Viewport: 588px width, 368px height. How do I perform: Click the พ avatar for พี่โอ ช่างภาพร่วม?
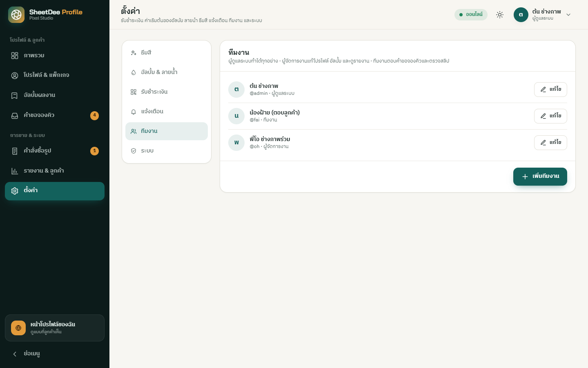tap(236, 143)
